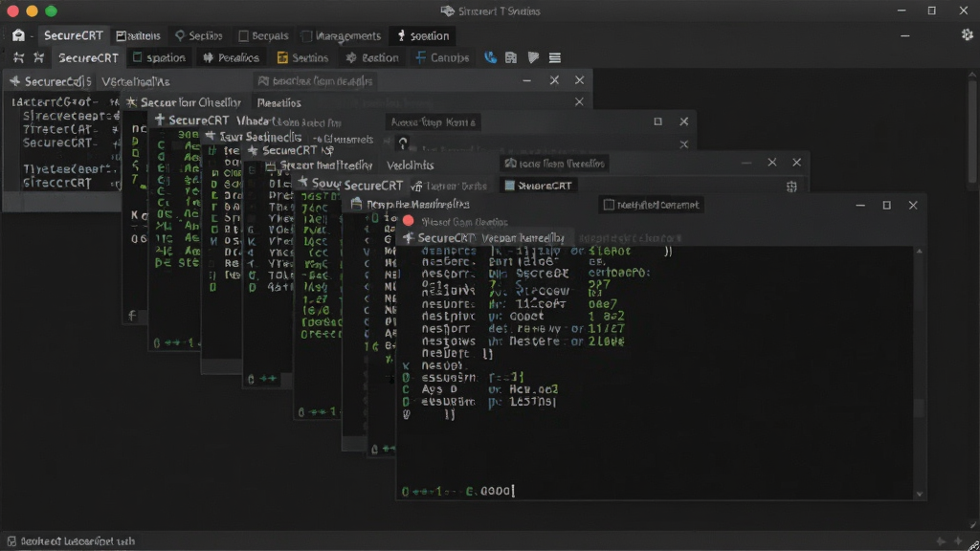Open the home icon at top-left
The height and width of the screenshot is (551, 980).
(18, 35)
